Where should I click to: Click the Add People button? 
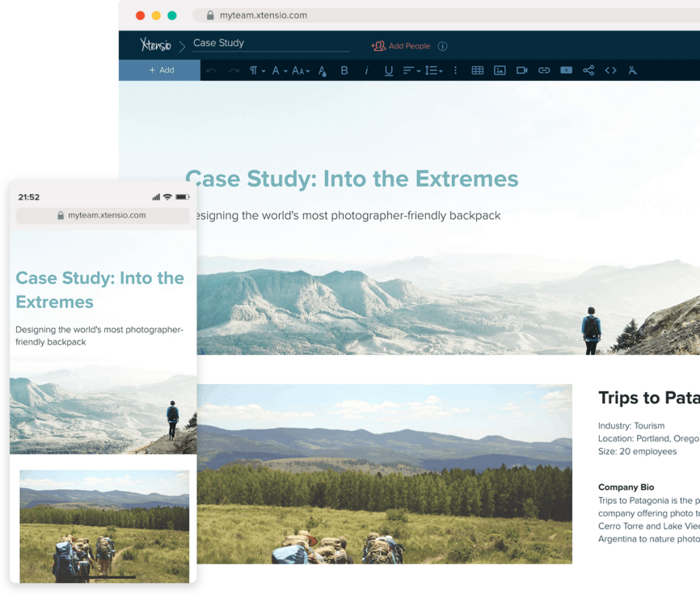tap(407, 45)
